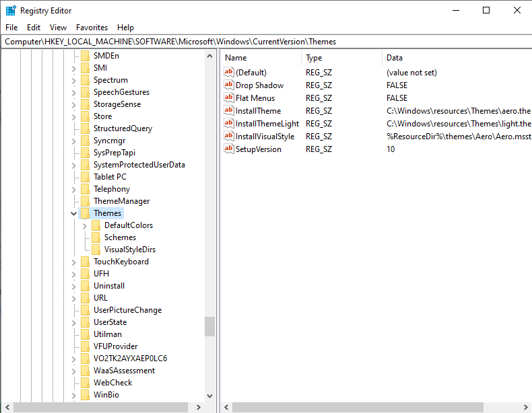Click the FALSE data for Drop Shadow
The image size is (532, 413).
[397, 85]
